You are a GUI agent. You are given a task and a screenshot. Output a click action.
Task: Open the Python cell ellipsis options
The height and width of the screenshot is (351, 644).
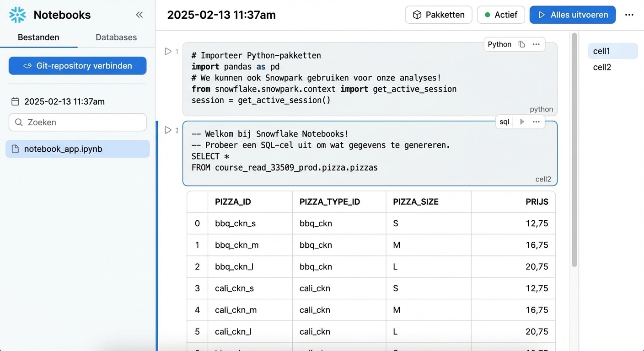(x=536, y=44)
